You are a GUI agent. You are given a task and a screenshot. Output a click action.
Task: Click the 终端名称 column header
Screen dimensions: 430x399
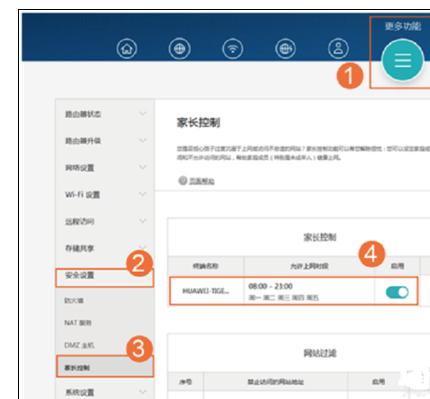(205, 266)
